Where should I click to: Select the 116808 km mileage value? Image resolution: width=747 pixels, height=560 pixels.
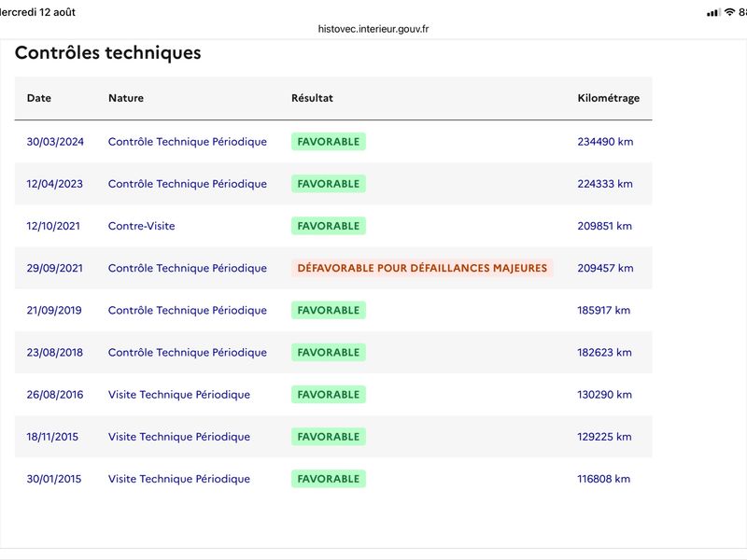point(603,479)
